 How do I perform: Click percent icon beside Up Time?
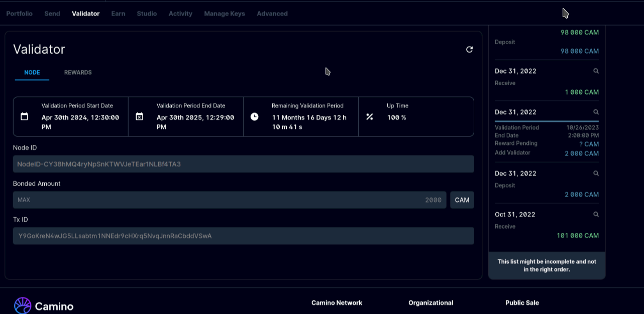(370, 117)
